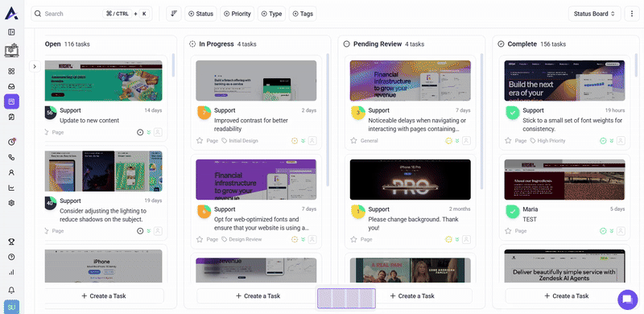644x314 pixels.
Task: Open the inbox icon in sidebar
Action: pos(11,86)
